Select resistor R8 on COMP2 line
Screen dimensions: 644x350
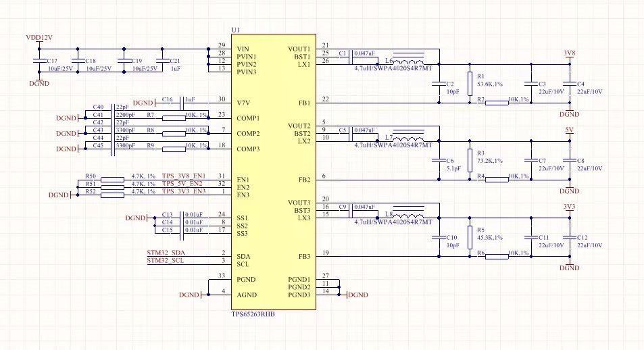(x=174, y=134)
